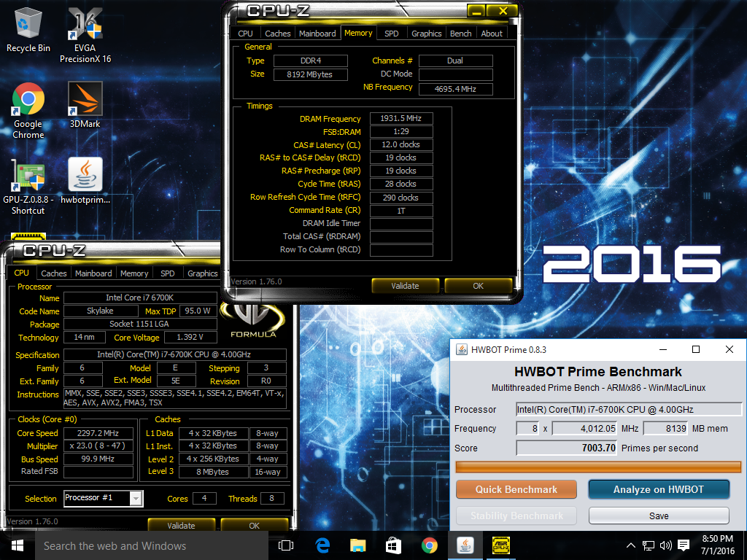Select CPU-Z taskbar icon
This screenshot has height=560, width=747.
pyautogui.click(x=500, y=545)
